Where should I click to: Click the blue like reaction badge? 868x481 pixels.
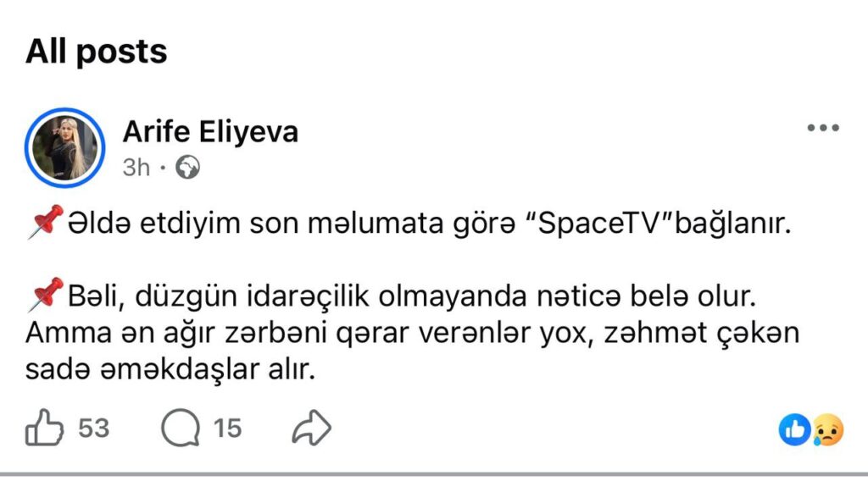coord(794,431)
